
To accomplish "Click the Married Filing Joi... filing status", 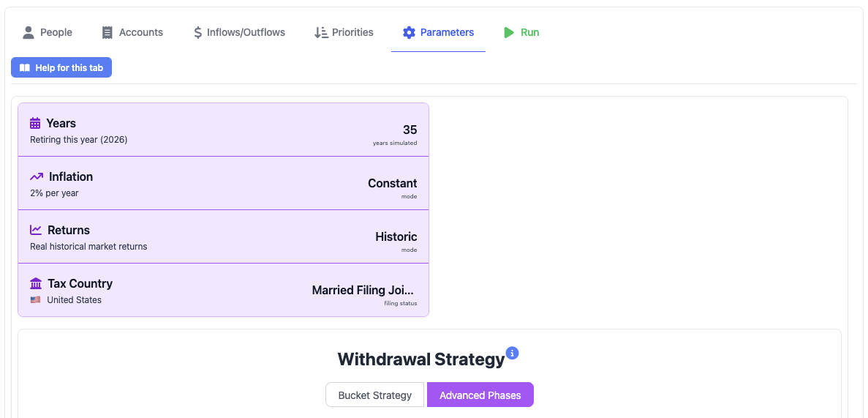I will pos(363,290).
